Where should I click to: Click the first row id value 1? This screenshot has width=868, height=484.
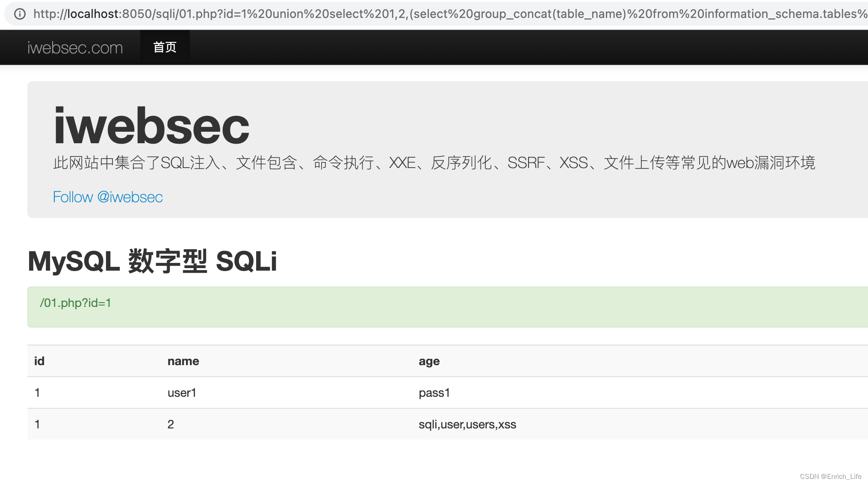37,393
